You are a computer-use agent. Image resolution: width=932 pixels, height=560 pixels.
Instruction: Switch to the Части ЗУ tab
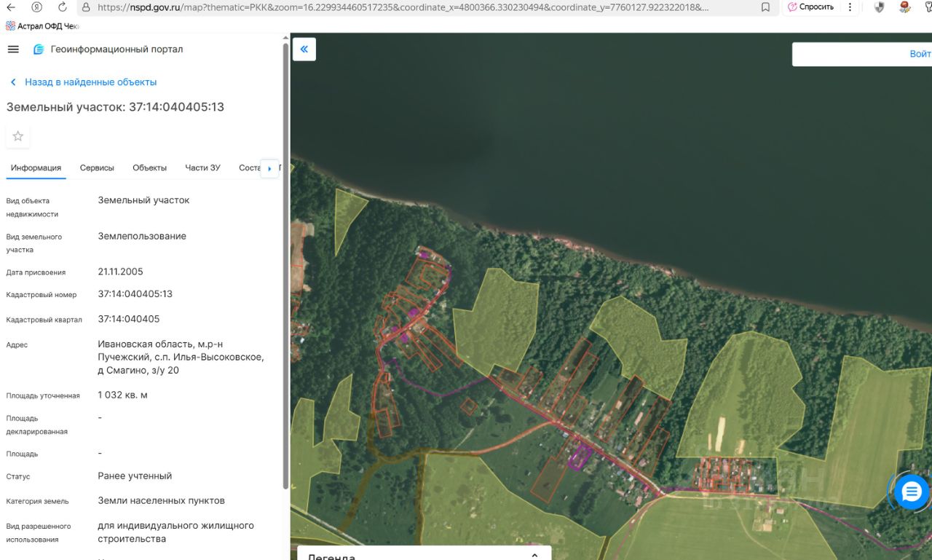202,167
